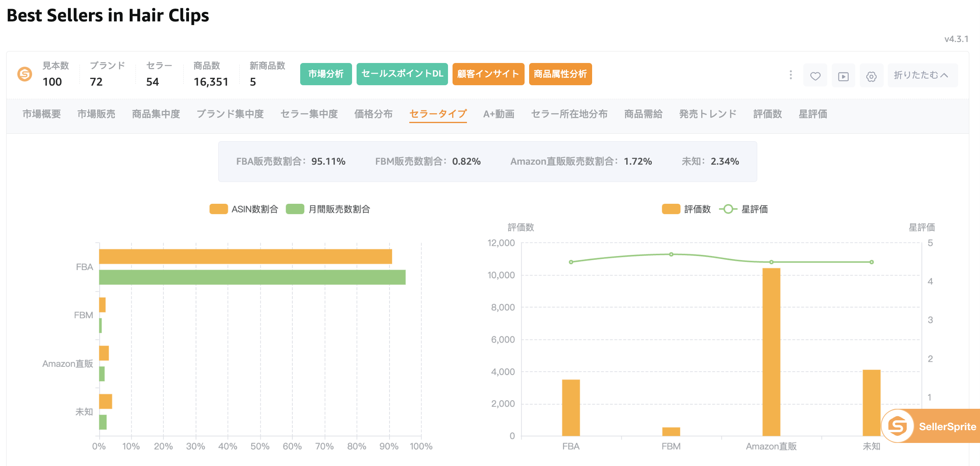Click the セールスポイントDL button
Viewport: 980px width, 466px height.
(402, 74)
